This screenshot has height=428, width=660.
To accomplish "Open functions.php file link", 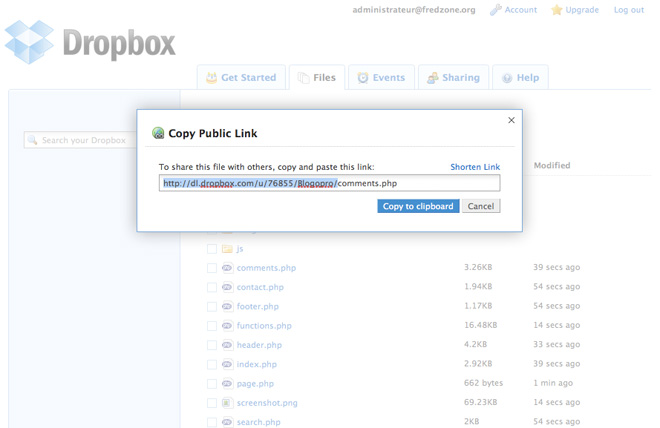I will (x=264, y=326).
